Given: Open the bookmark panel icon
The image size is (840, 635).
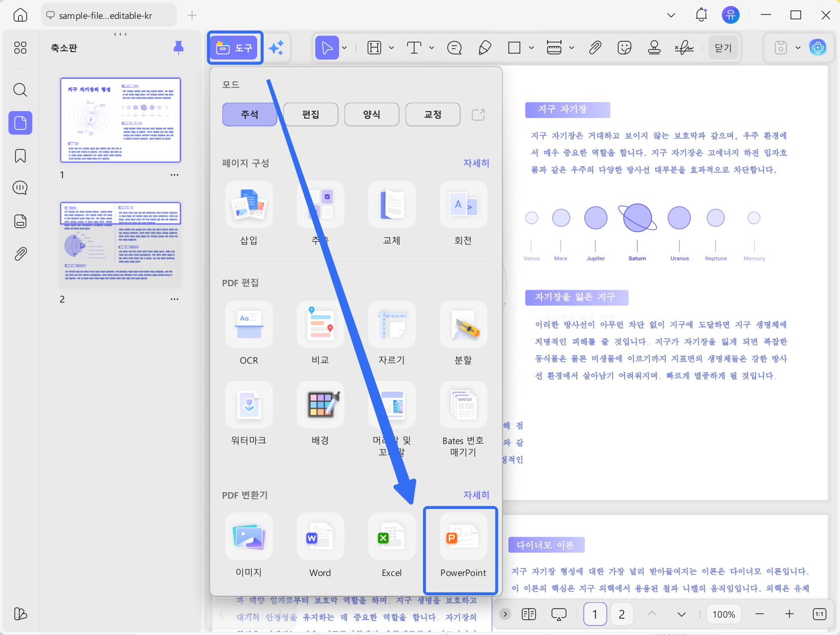Looking at the screenshot, I should point(20,156).
